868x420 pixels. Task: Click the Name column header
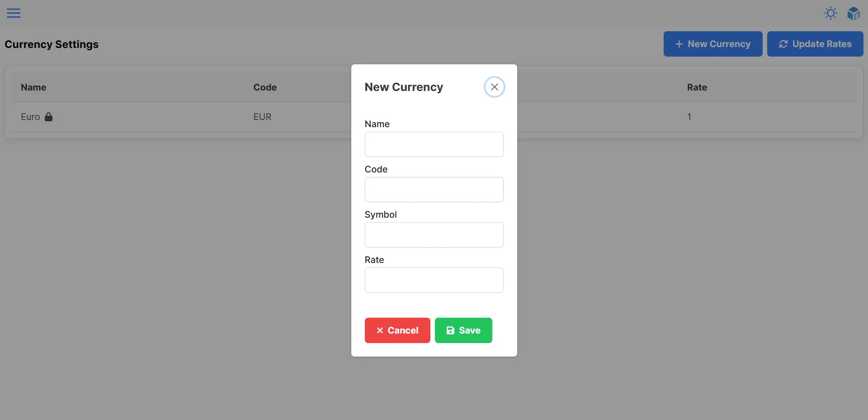(33, 87)
